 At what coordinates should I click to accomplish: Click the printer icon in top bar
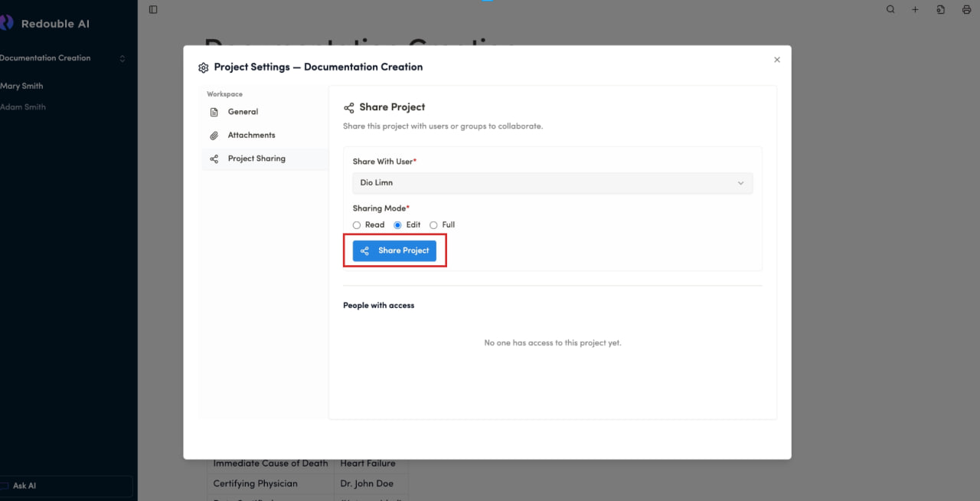(x=966, y=10)
